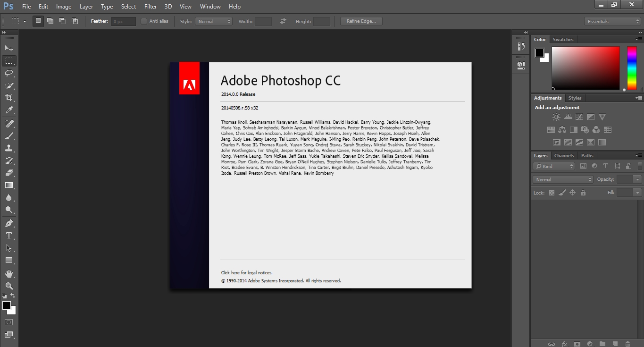
Task: Select the Rectangular Marquee tool in toolbox
Action: click(9, 60)
